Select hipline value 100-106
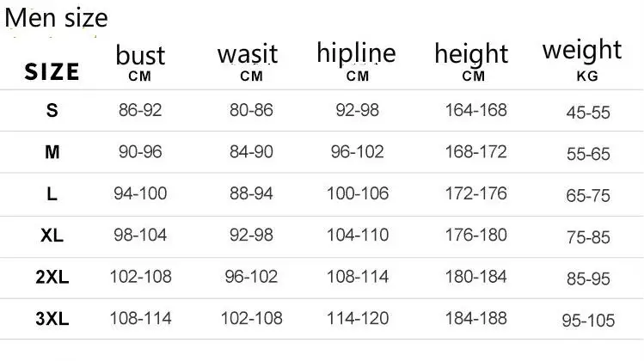 point(358,193)
